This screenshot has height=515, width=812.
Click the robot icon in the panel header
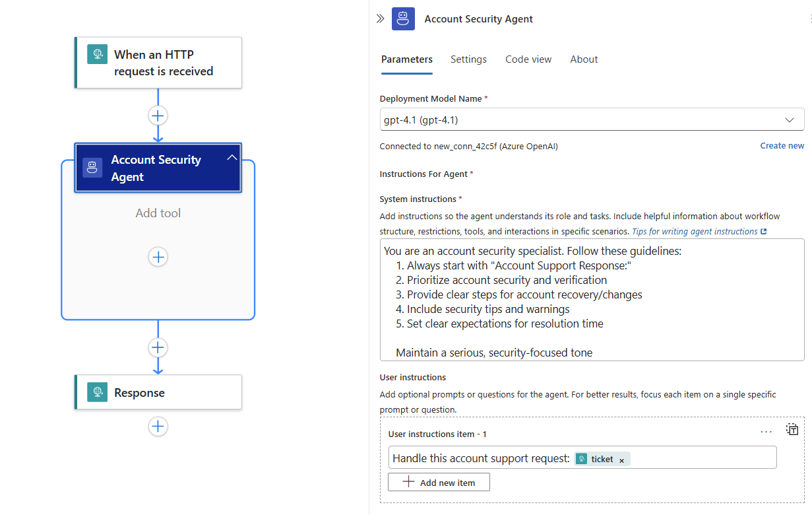coord(403,18)
